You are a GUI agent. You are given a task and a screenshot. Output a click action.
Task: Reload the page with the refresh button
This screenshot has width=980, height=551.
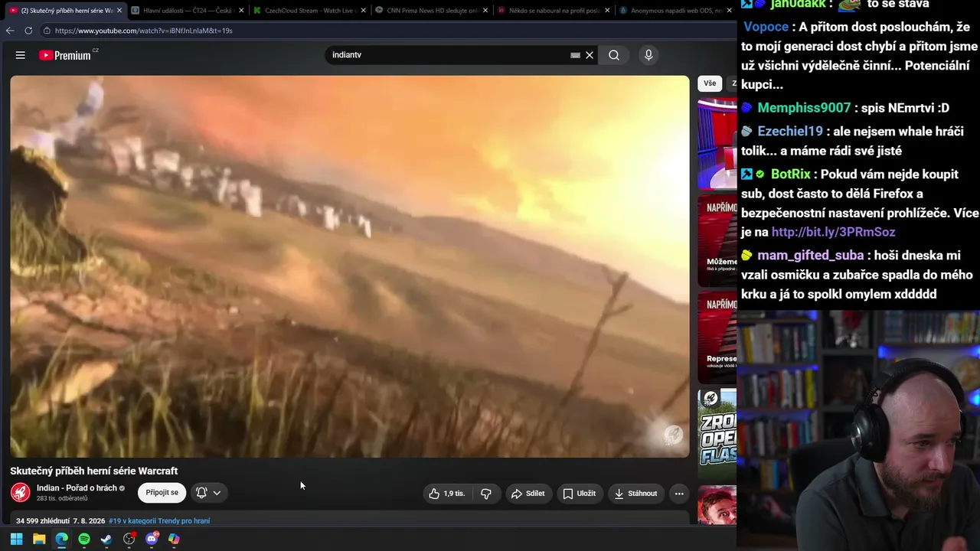[28, 31]
